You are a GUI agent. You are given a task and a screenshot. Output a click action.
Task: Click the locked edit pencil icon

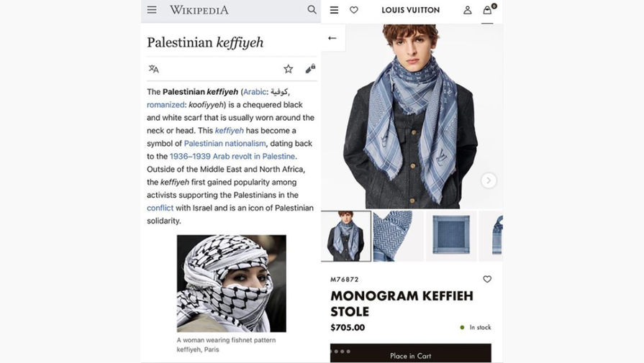(310, 68)
